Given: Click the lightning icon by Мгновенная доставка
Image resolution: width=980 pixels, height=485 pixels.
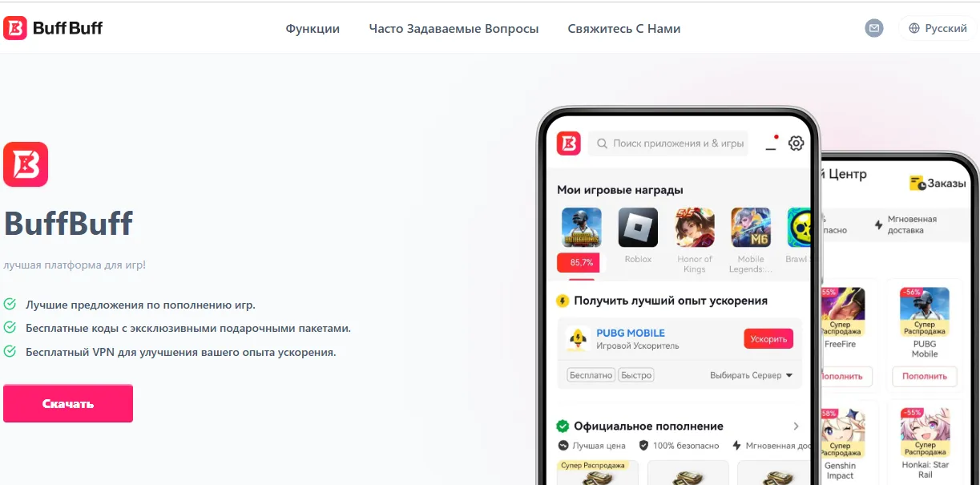Looking at the screenshot, I should (879, 224).
